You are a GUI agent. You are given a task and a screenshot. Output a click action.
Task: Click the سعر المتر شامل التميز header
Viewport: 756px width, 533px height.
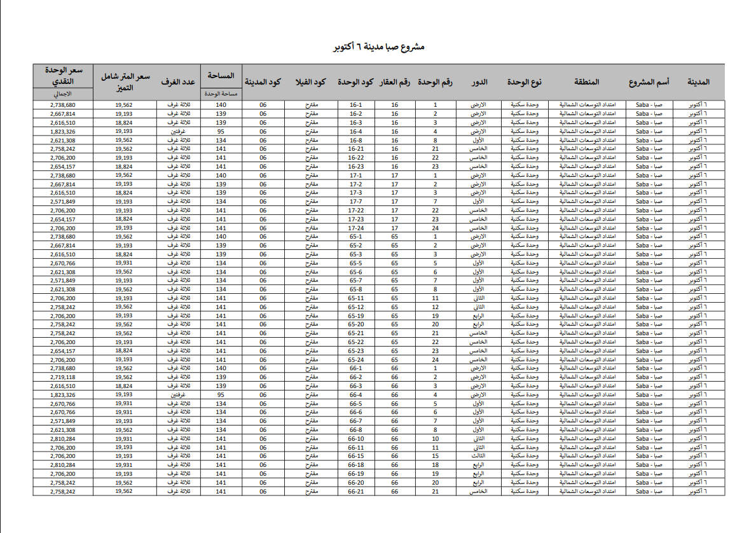coord(125,82)
